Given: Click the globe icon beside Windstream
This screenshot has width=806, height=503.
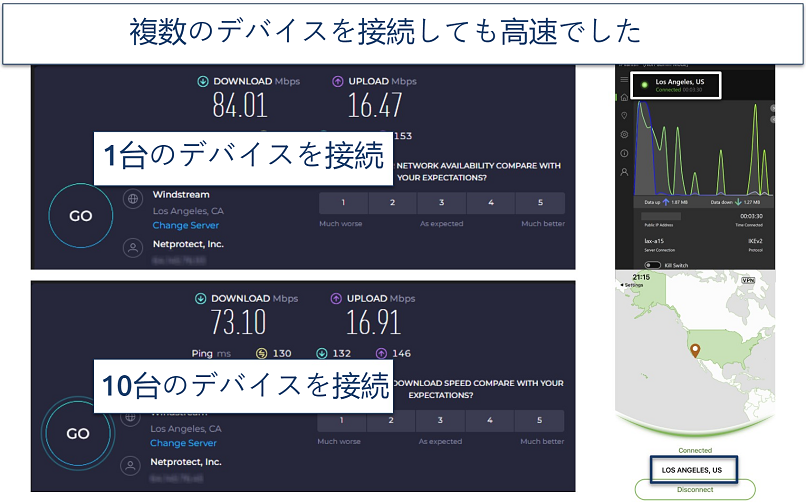Looking at the screenshot, I should pos(132,200).
